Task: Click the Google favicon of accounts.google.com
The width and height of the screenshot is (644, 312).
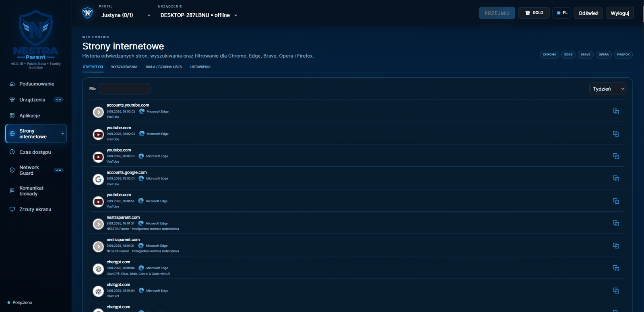Action: 98,179
